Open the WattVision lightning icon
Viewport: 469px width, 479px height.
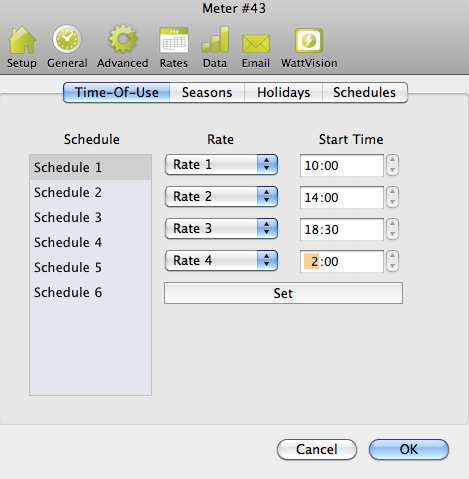309,41
